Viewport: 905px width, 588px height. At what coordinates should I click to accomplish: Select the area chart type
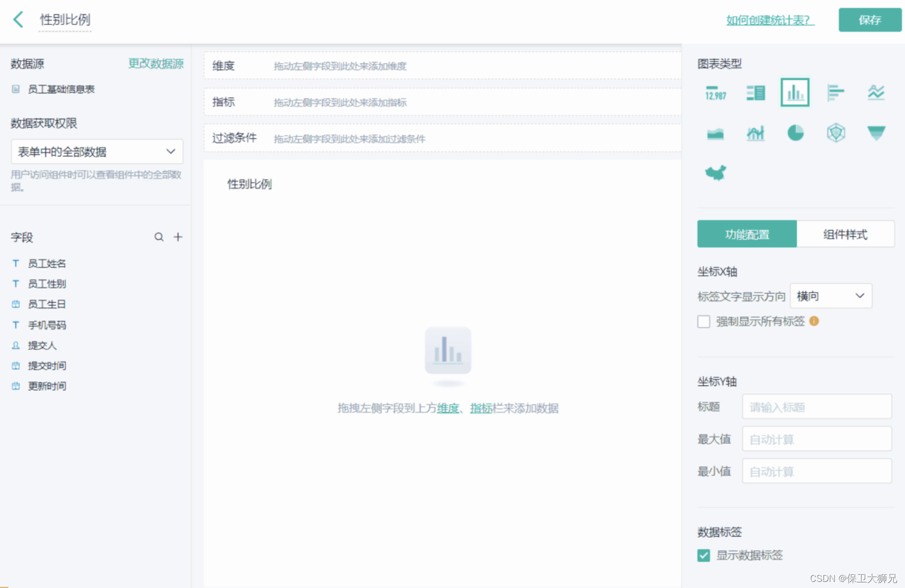[x=716, y=134]
